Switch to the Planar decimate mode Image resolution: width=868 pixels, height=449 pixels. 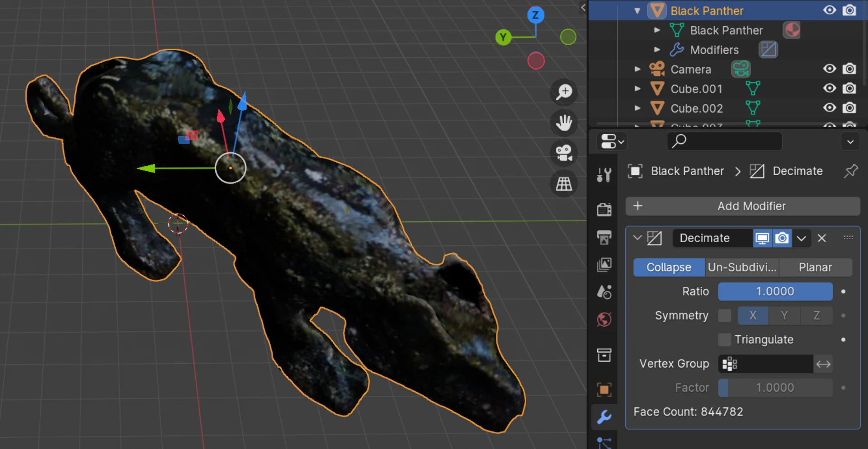click(815, 267)
